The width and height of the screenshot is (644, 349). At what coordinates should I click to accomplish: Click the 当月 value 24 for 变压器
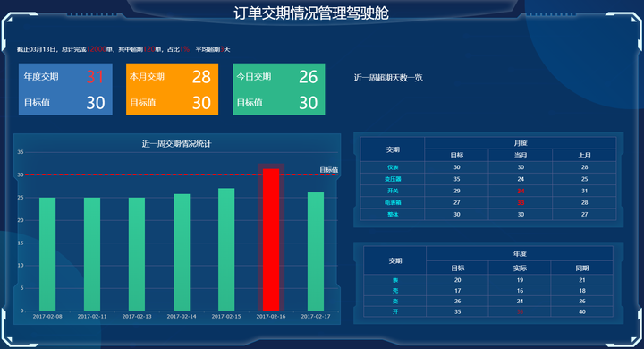point(521,179)
